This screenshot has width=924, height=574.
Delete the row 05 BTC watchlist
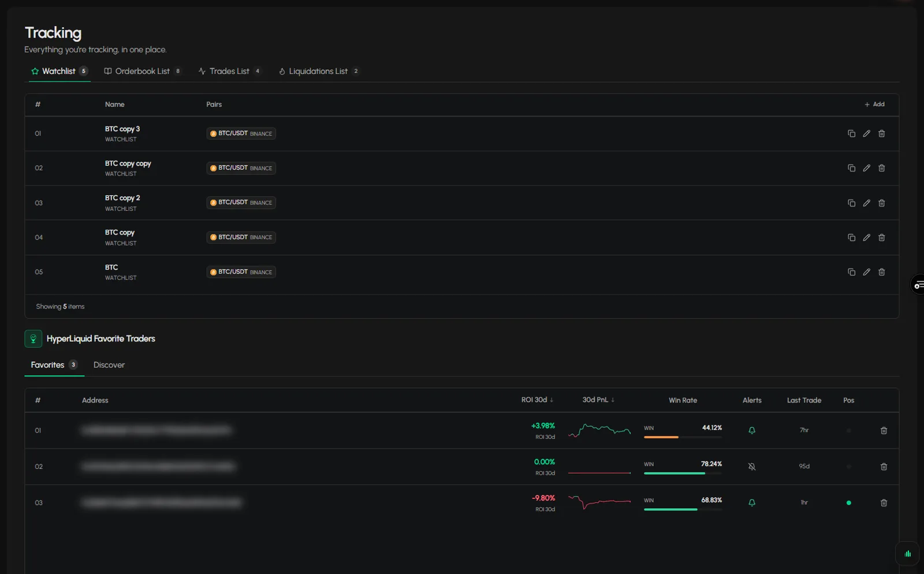[881, 272]
